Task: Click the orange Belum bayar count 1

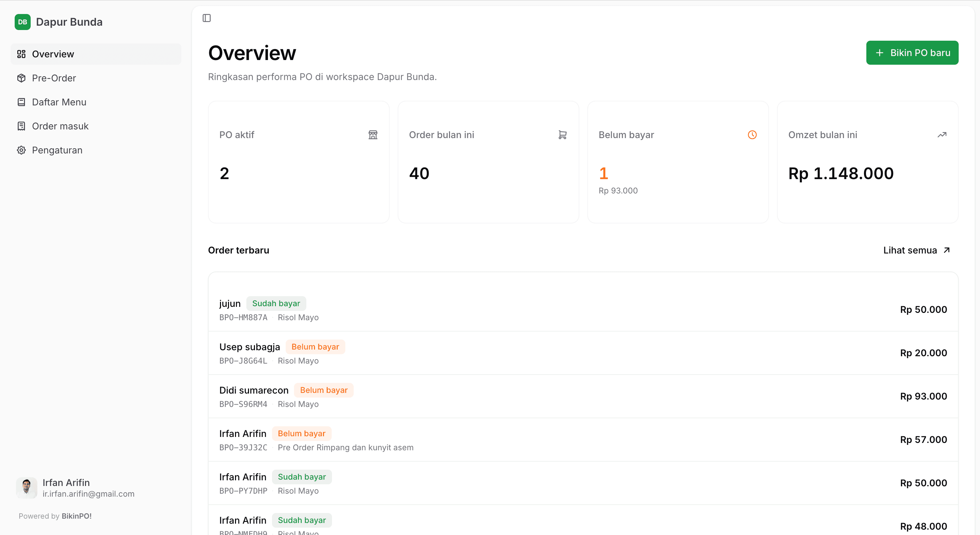Action: click(604, 174)
